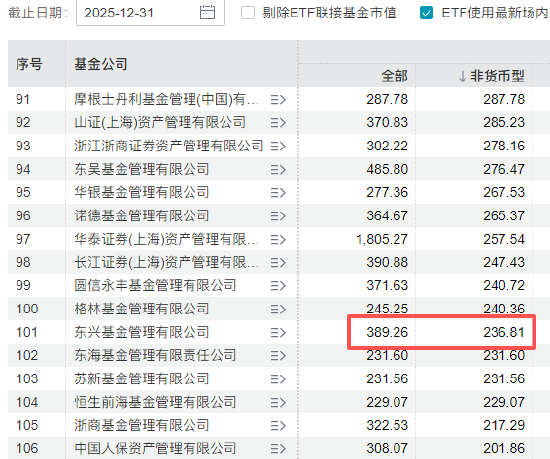The image size is (550, 459).
Task: Open details arrow for 东兴基金管理 row
Action: pyautogui.click(x=278, y=332)
